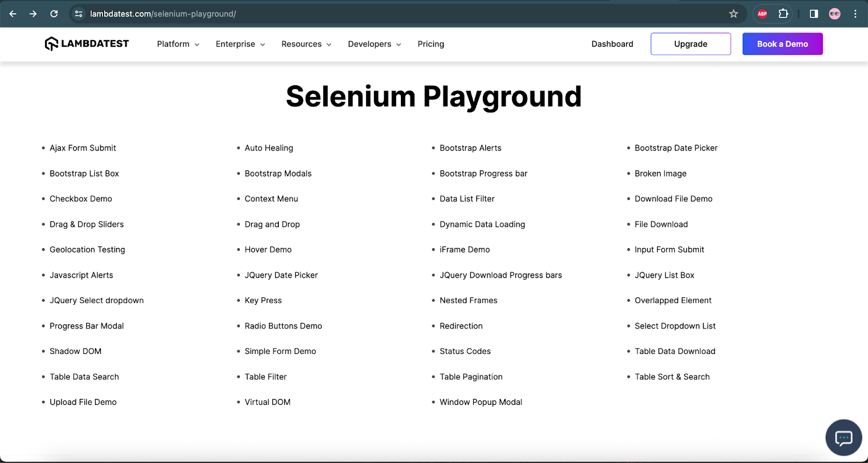Screen dimensions: 868x463
Task: Expand the Enterprise menu
Action: tap(240, 44)
